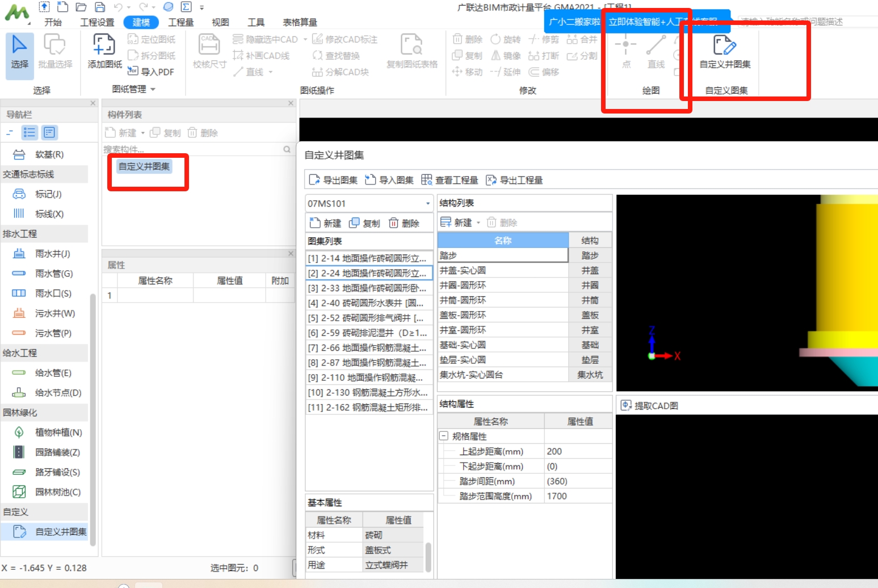
Task: Select atlas item [6] 2-59 砖砌排泥湿井
Action: (x=369, y=333)
